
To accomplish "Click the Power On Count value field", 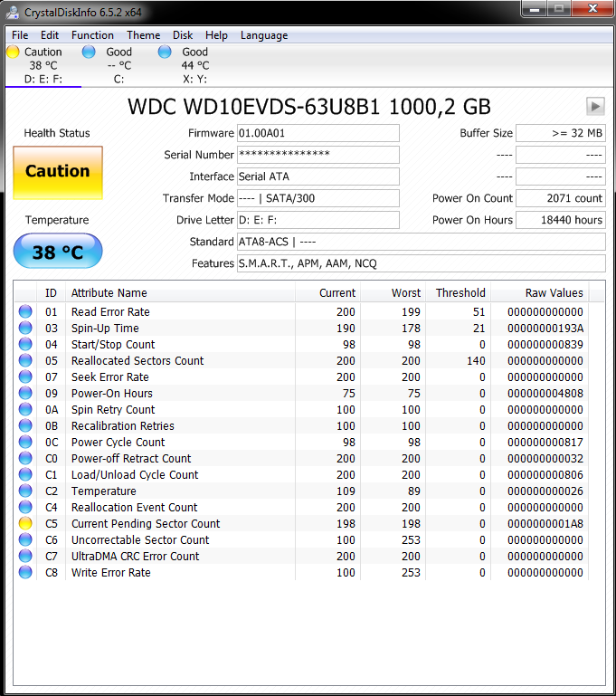I will point(561,198).
